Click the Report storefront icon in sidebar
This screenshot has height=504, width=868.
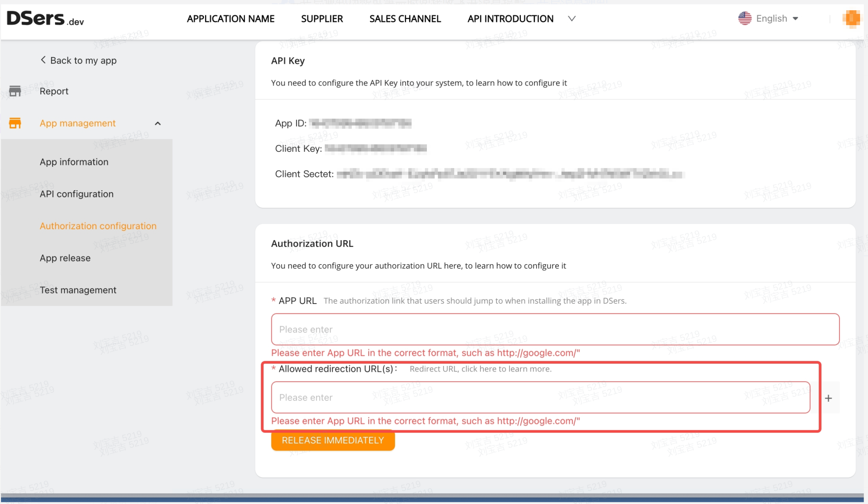coord(16,91)
